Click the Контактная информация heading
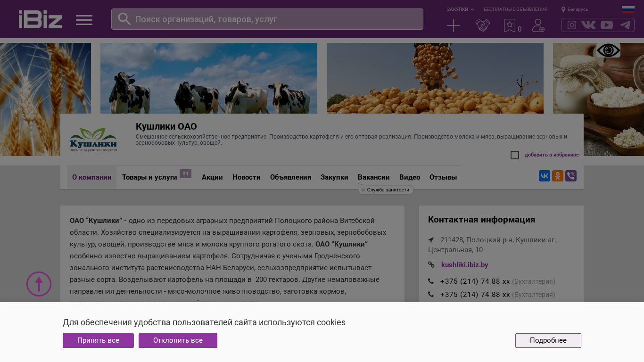This screenshot has height=362, width=644. pyautogui.click(x=481, y=220)
